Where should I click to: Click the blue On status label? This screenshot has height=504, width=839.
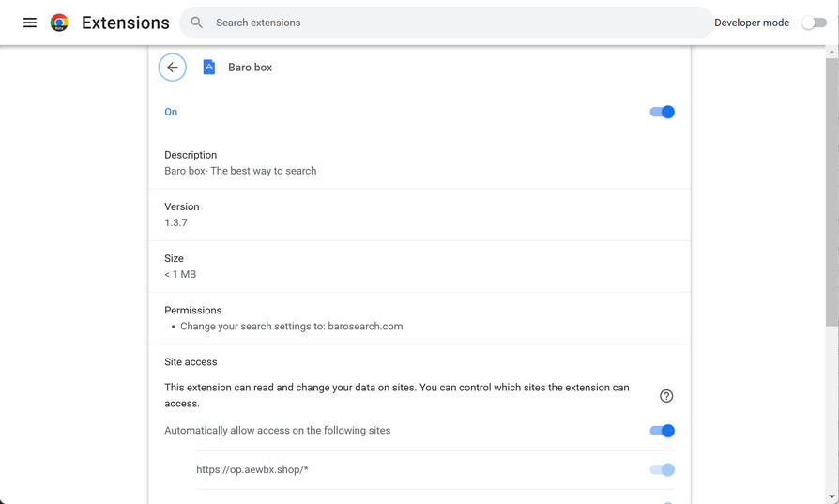coord(171,112)
